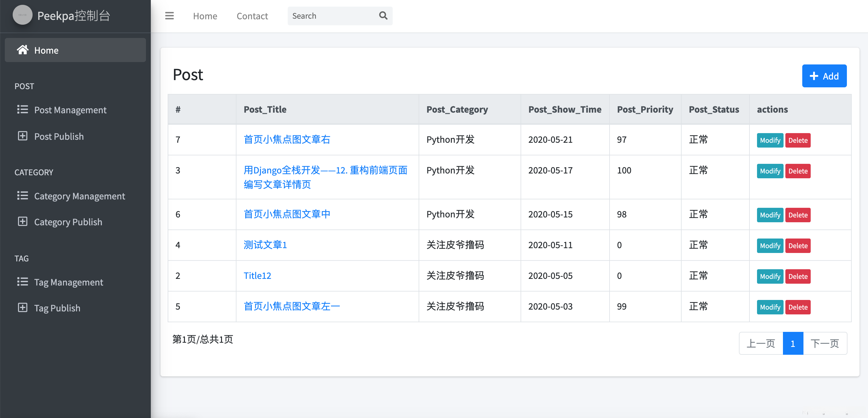Click the Home link in top navbar
The width and height of the screenshot is (868, 418).
click(x=205, y=16)
